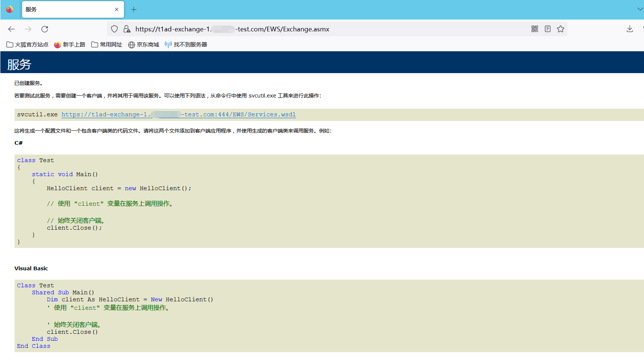The image size is (644, 360).
Task: Open the 常用网址 bookmark folder
Action: (x=110, y=45)
